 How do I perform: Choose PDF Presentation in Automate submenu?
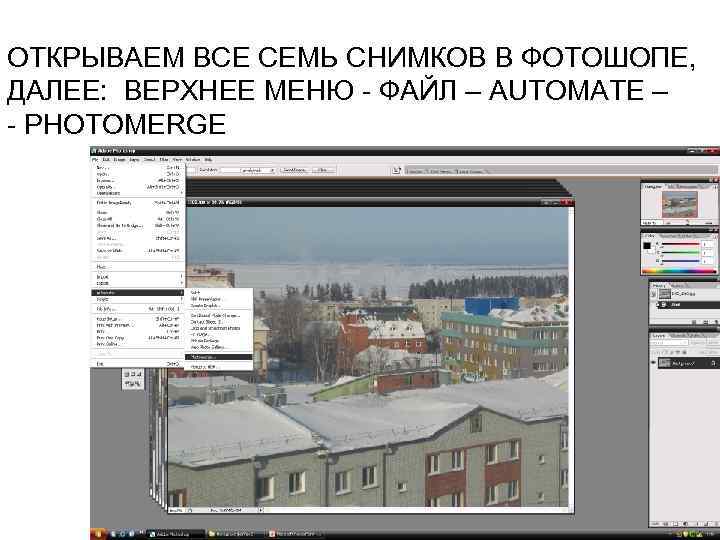tap(219, 299)
